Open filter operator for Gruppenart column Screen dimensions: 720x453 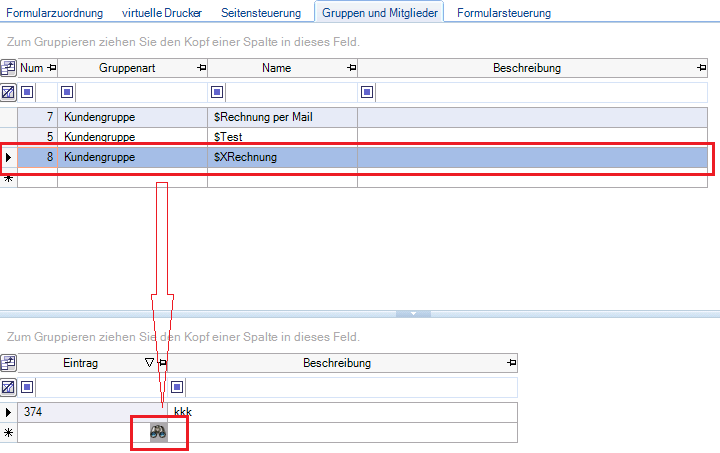coord(67,92)
